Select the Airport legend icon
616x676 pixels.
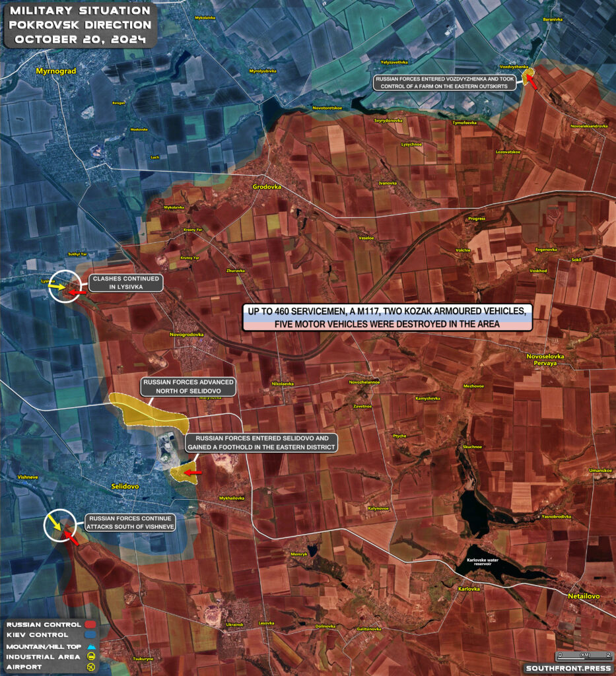click(x=90, y=666)
